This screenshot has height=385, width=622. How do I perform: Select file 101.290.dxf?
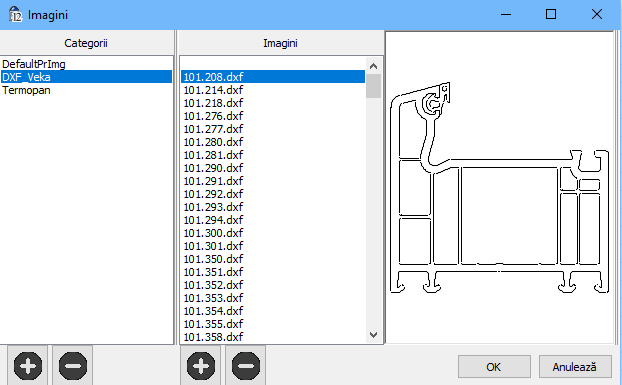(273, 168)
